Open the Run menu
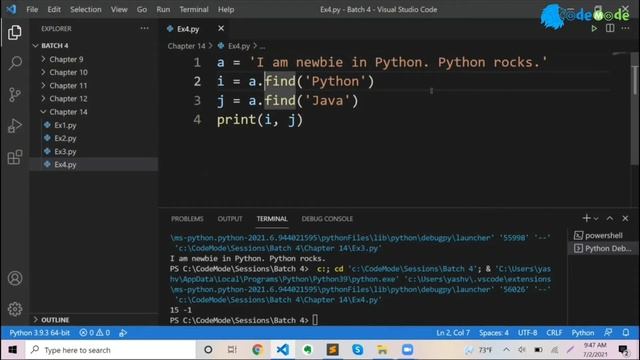Image resolution: width=640 pixels, height=360 pixels. coord(163,9)
